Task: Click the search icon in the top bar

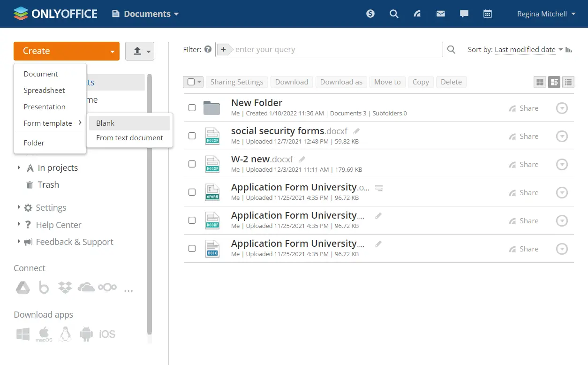Action: pos(394,14)
